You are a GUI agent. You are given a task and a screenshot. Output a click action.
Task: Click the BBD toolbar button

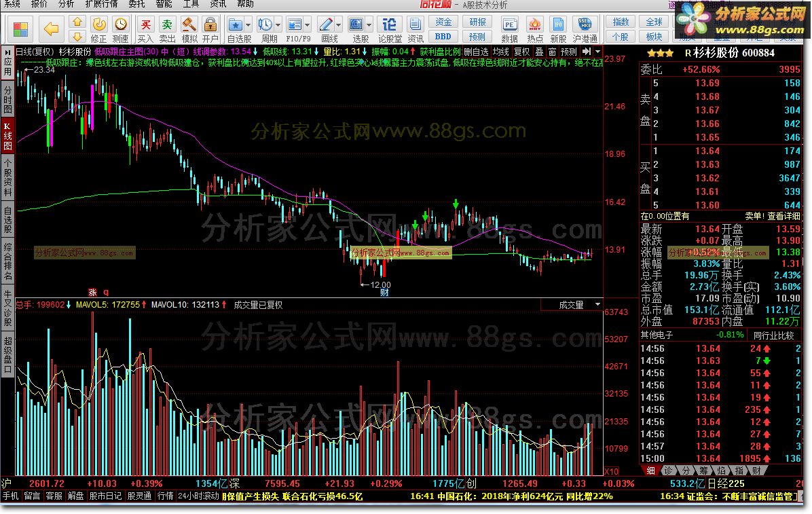(x=443, y=36)
